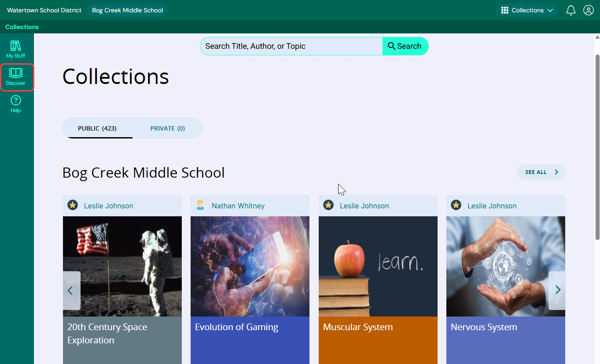This screenshot has width=600, height=364.
Task: Click the Help question mark icon
Action: coord(16,101)
